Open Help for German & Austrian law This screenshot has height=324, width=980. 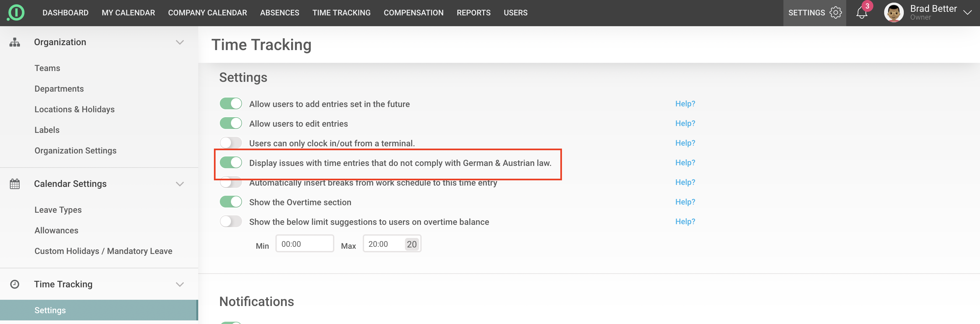tap(685, 163)
